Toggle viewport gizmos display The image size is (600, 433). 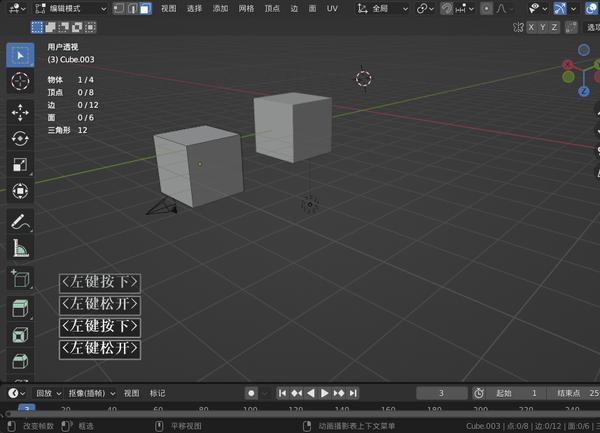point(560,8)
